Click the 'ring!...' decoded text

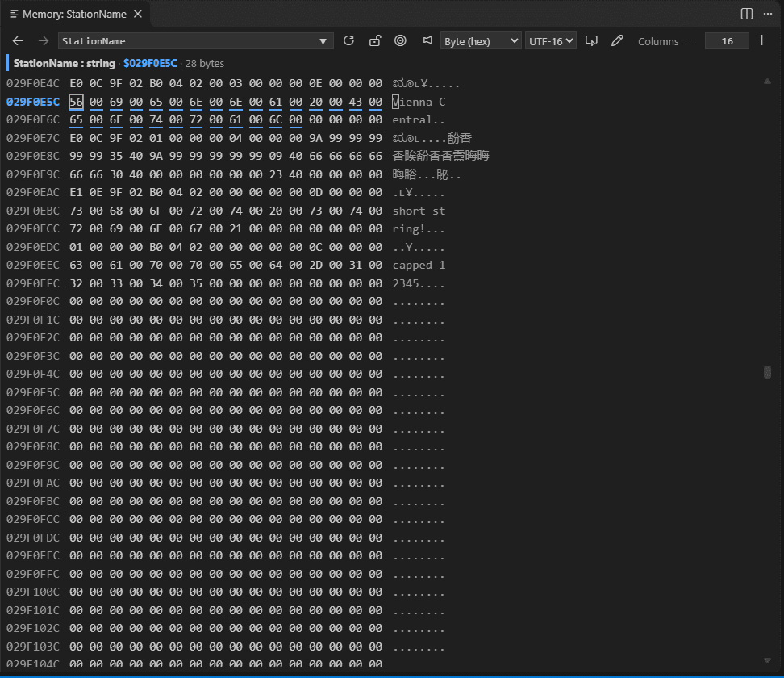[x=419, y=229]
